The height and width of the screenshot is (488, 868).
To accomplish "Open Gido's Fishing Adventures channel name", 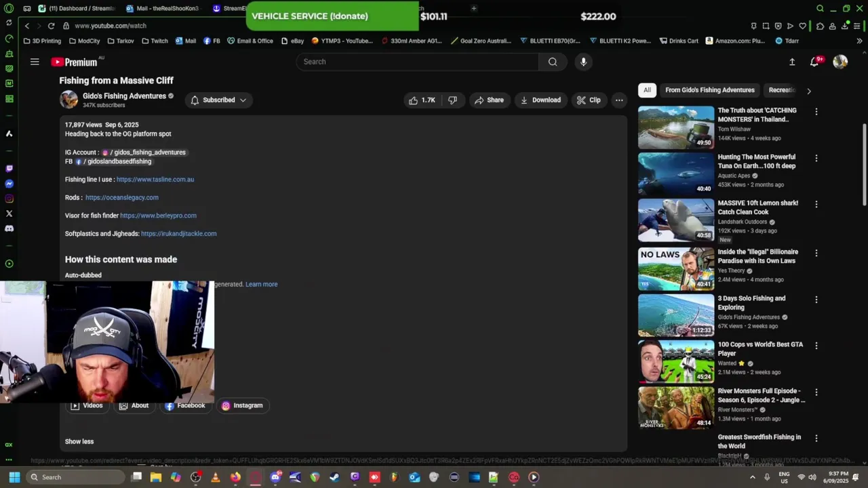I will [124, 96].
